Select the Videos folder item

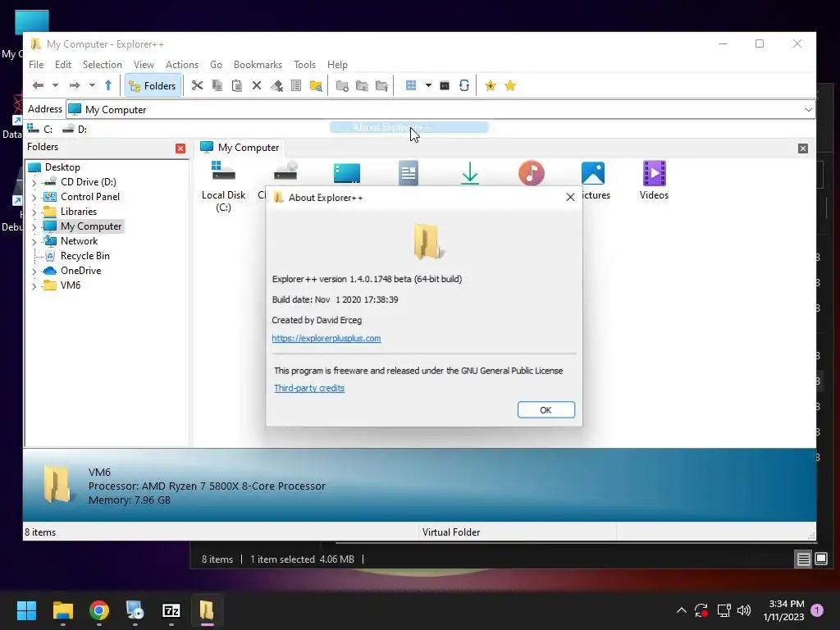pyautogui.click(x=654, y=181)
